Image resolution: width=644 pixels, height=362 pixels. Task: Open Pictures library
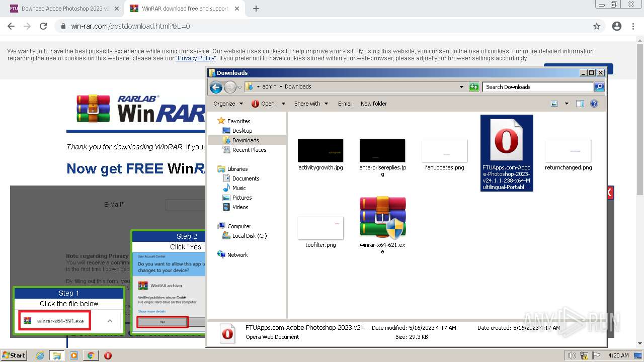click(x=242, y=198)
